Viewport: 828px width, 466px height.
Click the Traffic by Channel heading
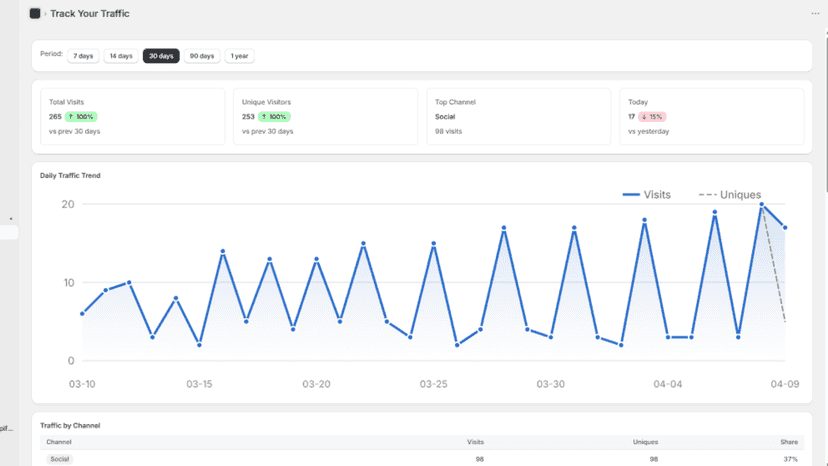click(x=70, y=425)
